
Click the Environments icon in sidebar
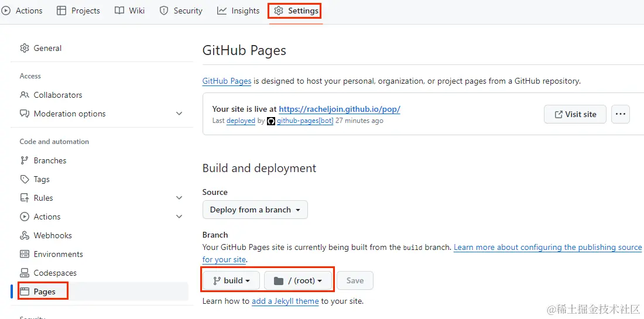pyautogui.click(x=25, y=254)
